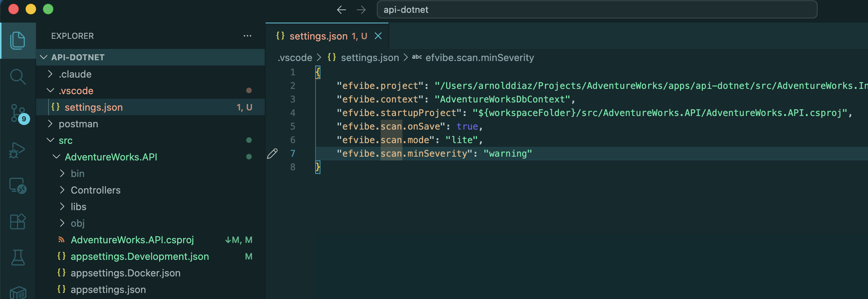The image size is (868, 299).
Task: Click the csproj feed icon beside AdventureWorks.API.csproj
Action: point(61,240)
